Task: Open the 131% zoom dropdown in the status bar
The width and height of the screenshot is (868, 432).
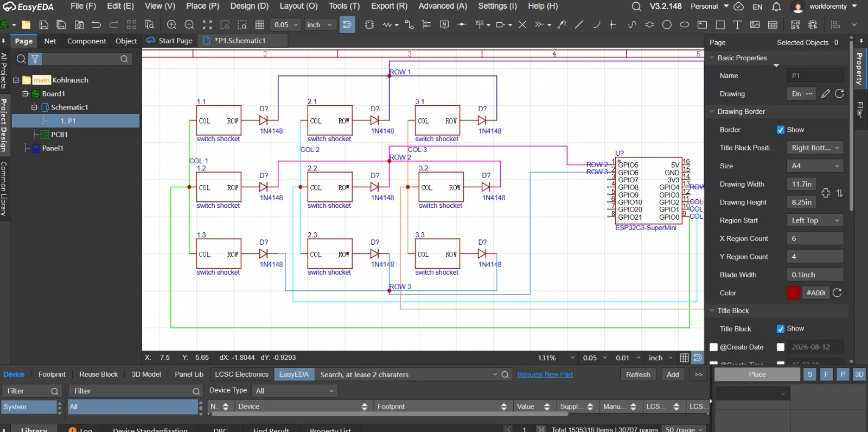Action: (556, 358)
